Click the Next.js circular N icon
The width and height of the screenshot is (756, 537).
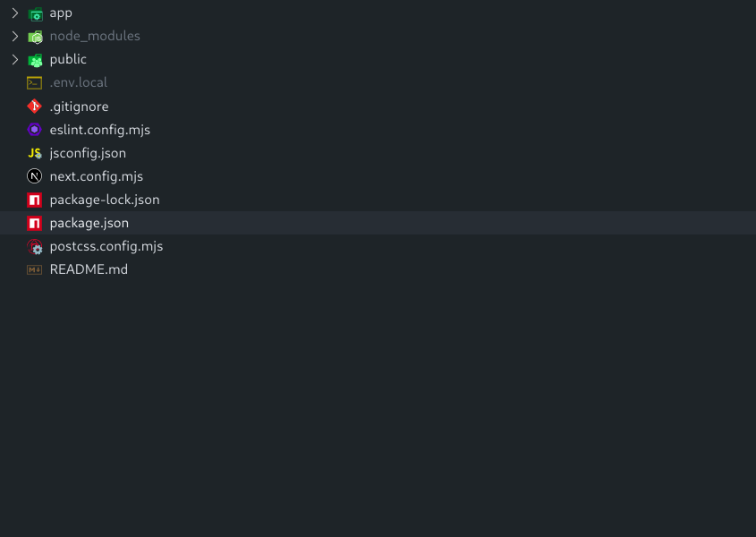tap(34, 176)
